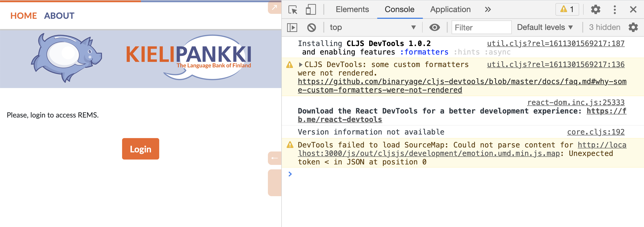
Task: Click the Login button
Action: point(140,149)
